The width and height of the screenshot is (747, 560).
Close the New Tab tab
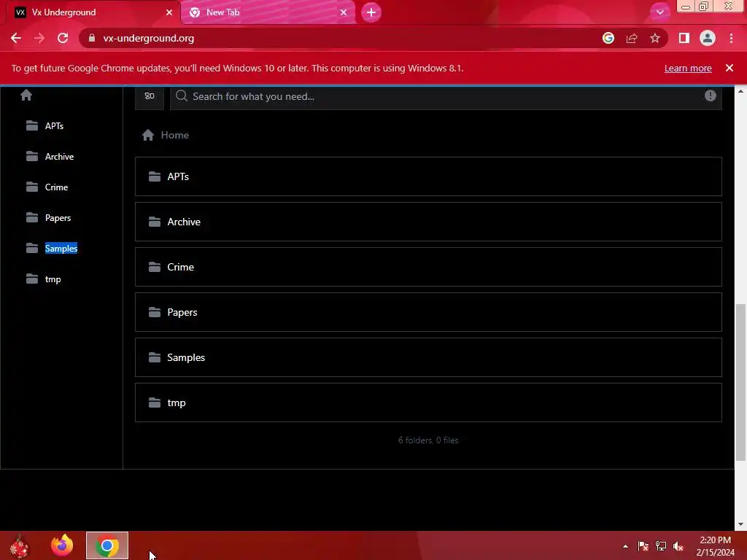point(344,12)
